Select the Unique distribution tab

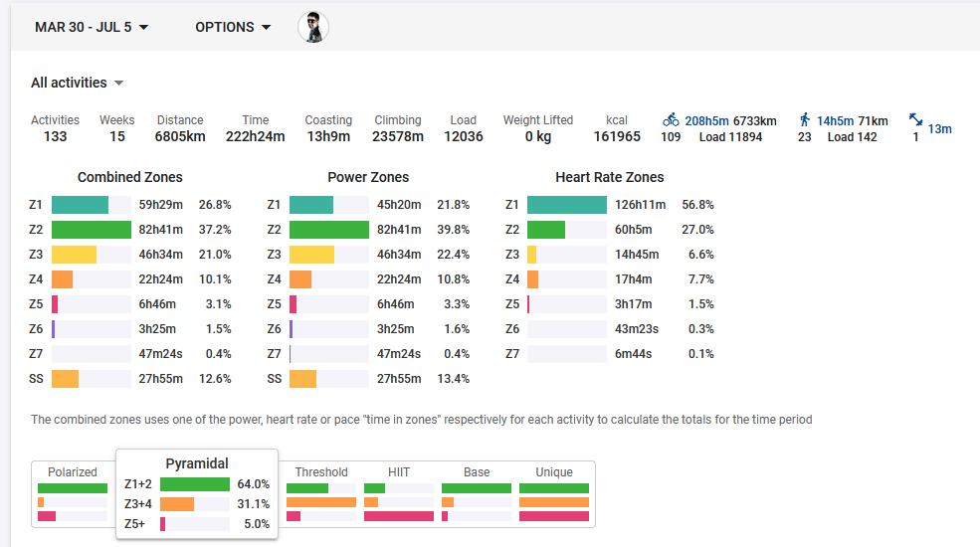(x=554, y=472)
